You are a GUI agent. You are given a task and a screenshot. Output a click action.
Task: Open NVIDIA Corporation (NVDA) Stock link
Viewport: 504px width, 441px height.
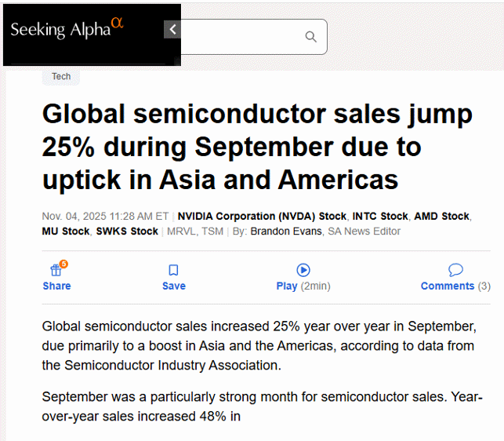point(262,216)
